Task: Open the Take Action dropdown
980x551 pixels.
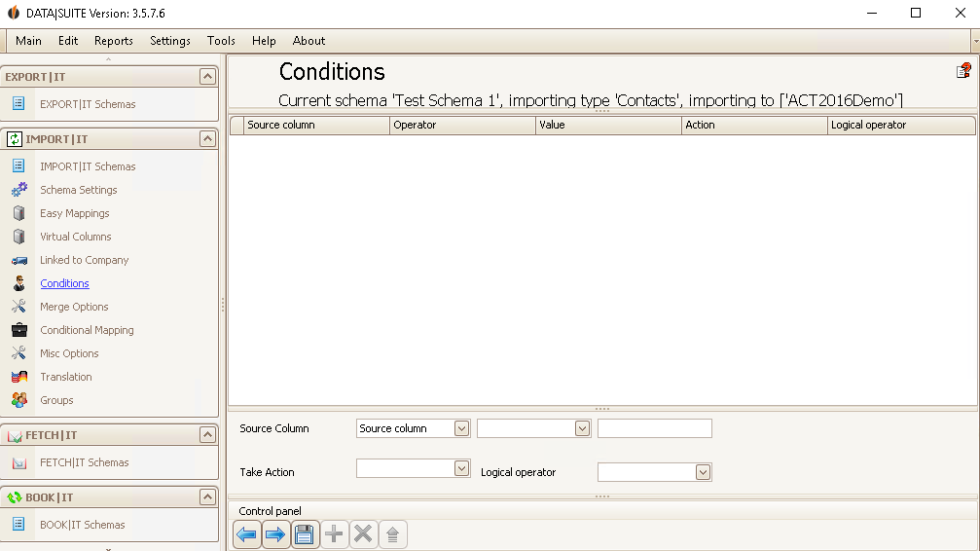Action: 461,468
